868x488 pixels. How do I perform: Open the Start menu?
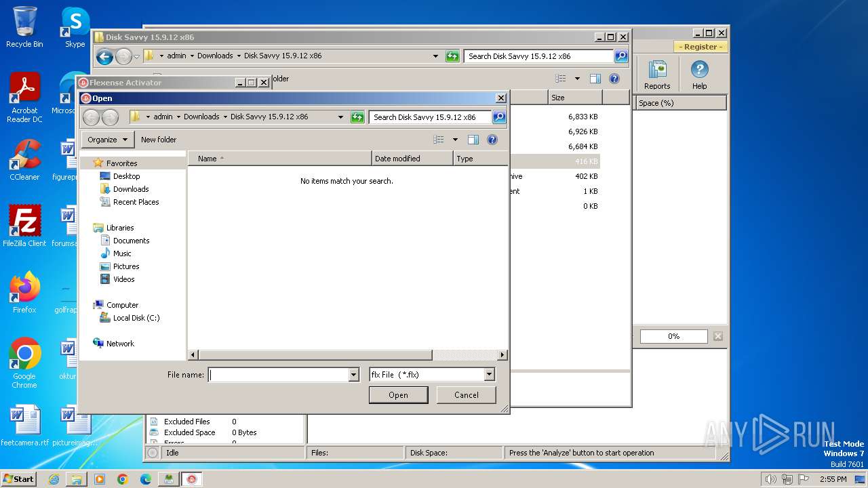(x=19, y=479)
